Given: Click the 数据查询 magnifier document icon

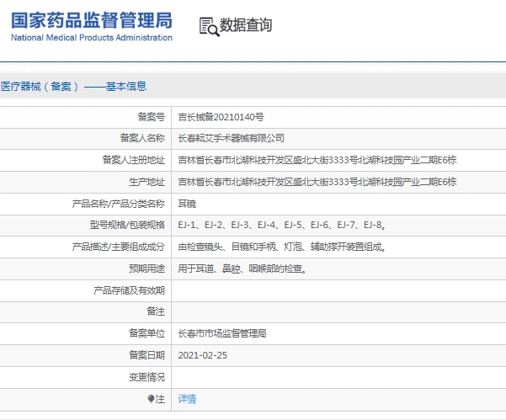Looking at the screenshot, I should (209, 27).
